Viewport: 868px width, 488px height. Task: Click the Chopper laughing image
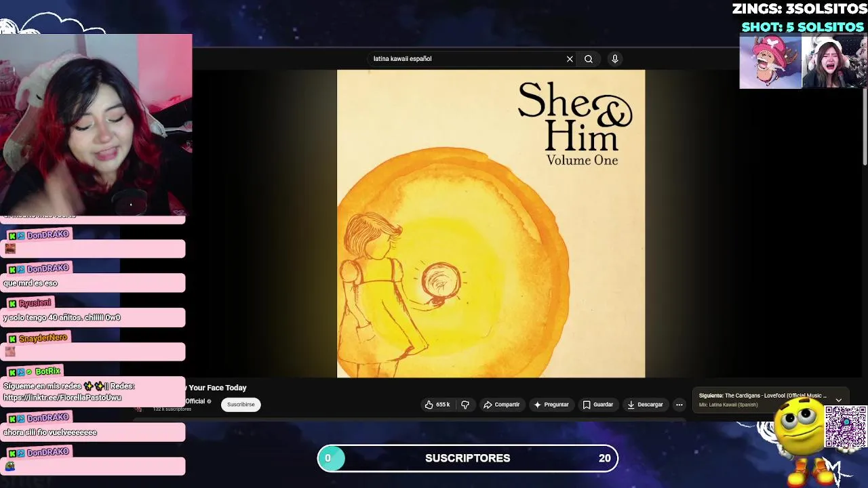pos(770,62)
